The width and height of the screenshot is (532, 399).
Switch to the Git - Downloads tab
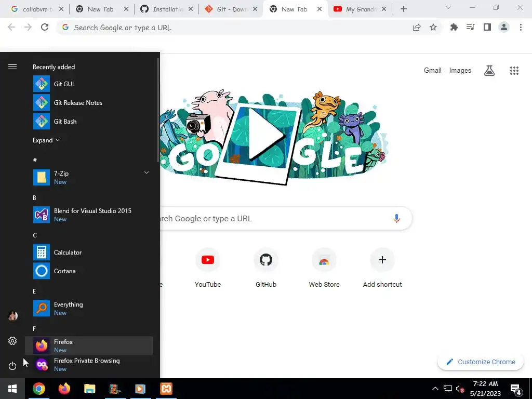(x=231, y=9)
